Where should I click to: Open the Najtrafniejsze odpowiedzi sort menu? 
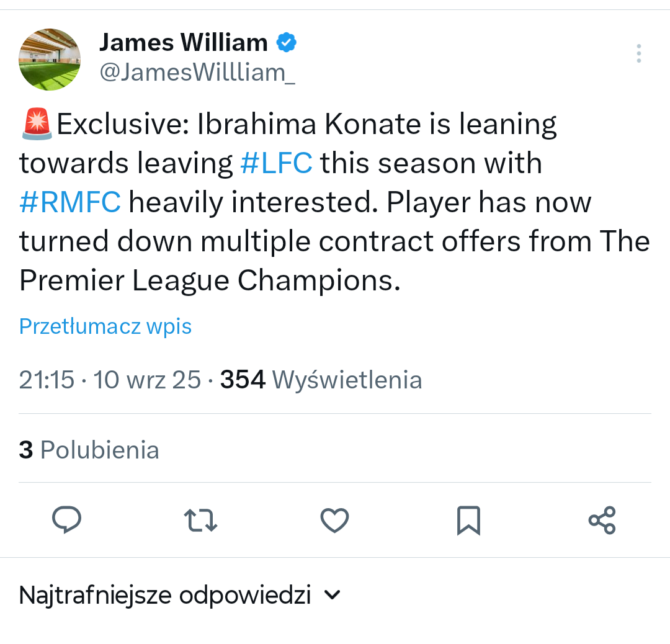[x=165, y=595]
